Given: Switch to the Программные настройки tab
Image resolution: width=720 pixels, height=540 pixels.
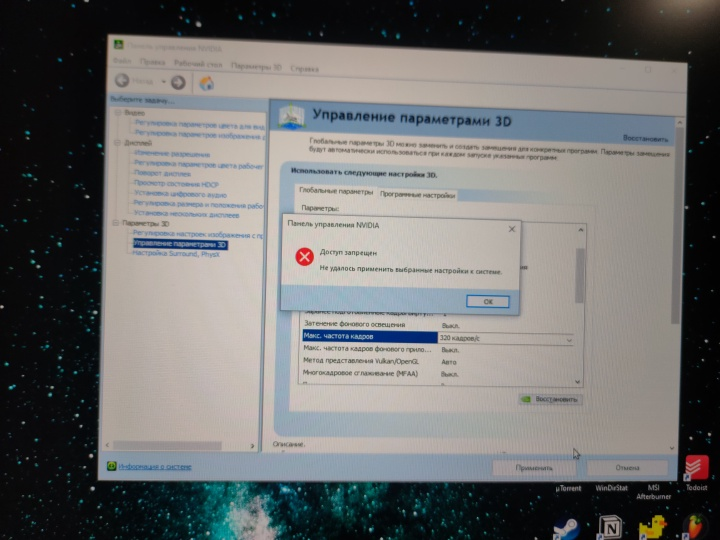Looking at the screenshot, I should 417,195.
